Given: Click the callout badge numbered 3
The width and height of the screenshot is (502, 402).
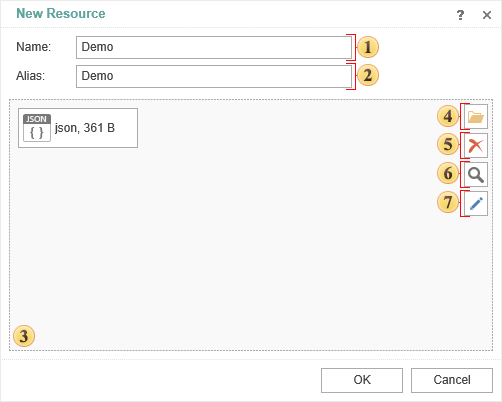Looking at the screenshot, I should (x=24, y=336).
